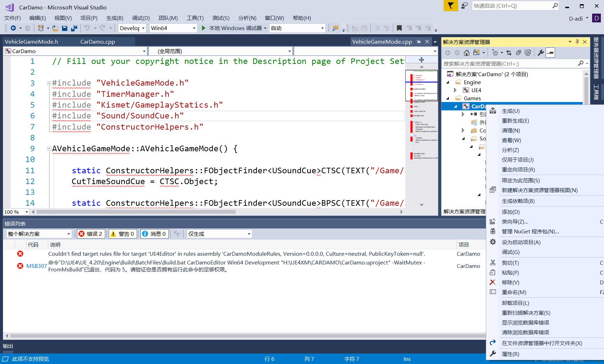Collapse the Engine folder node
Viewport: 604px width, 364px height.
[x=448, y=82]
